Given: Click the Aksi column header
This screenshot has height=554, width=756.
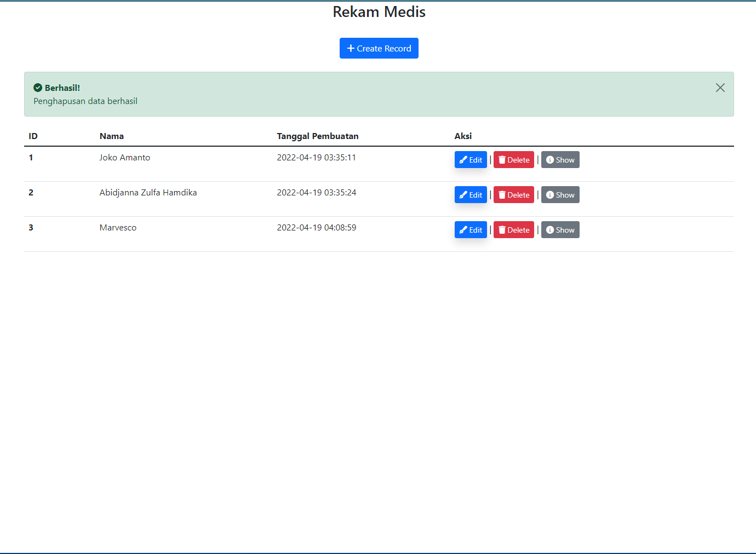Looking at the screenshot, I should point(463,136).
